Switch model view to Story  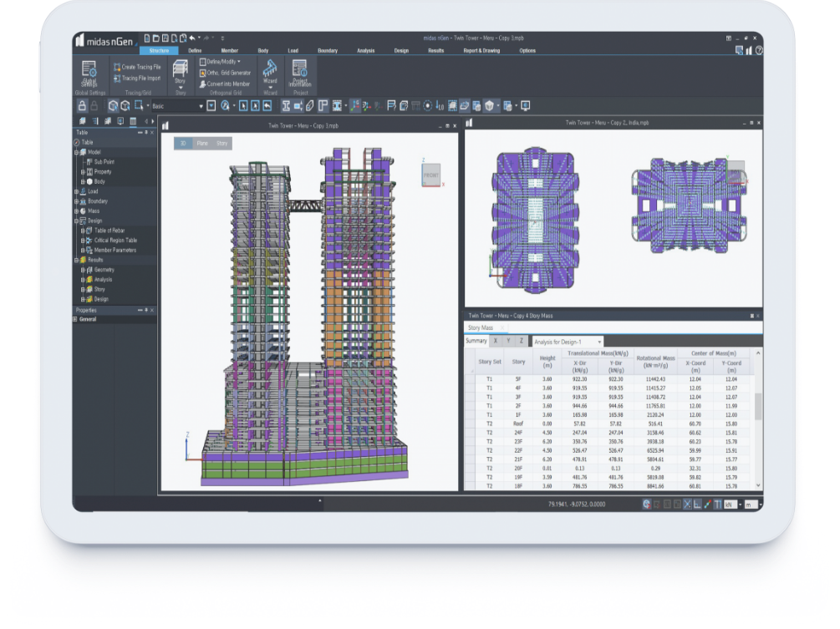(x=221, y=144)
